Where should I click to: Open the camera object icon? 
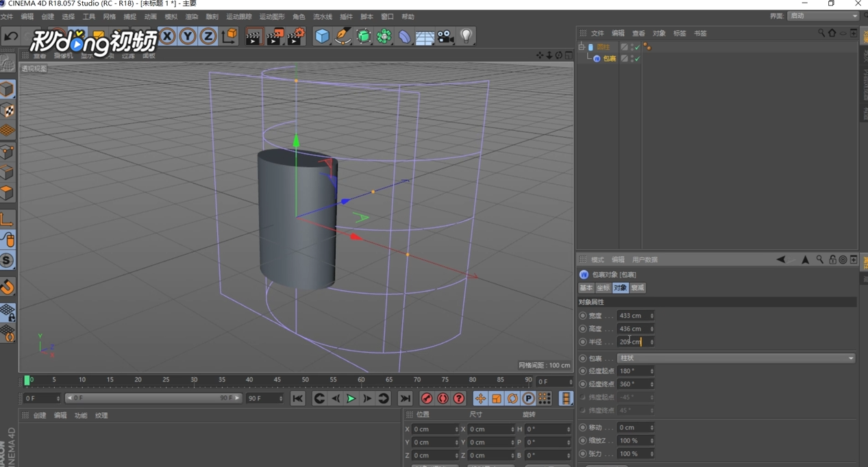pyautogui.click(x=446, y=36)
